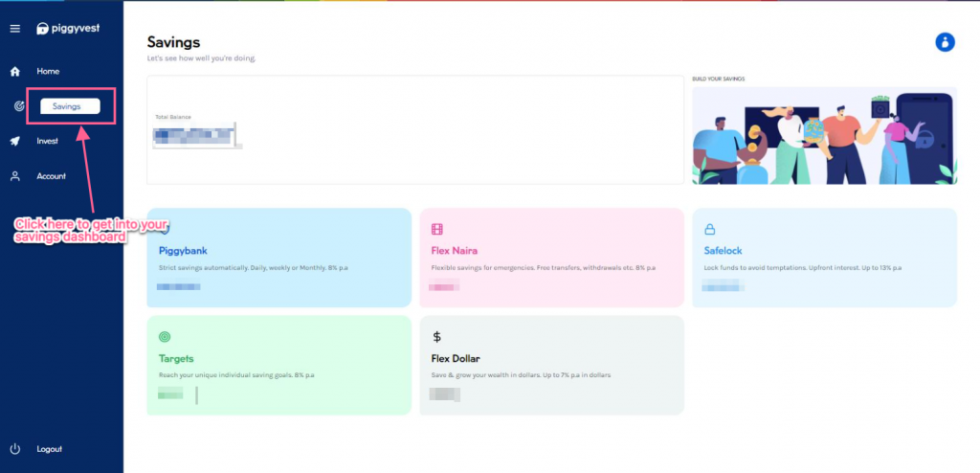
Task: Click the "Total Balance" label
Action: tap(173, 117)
